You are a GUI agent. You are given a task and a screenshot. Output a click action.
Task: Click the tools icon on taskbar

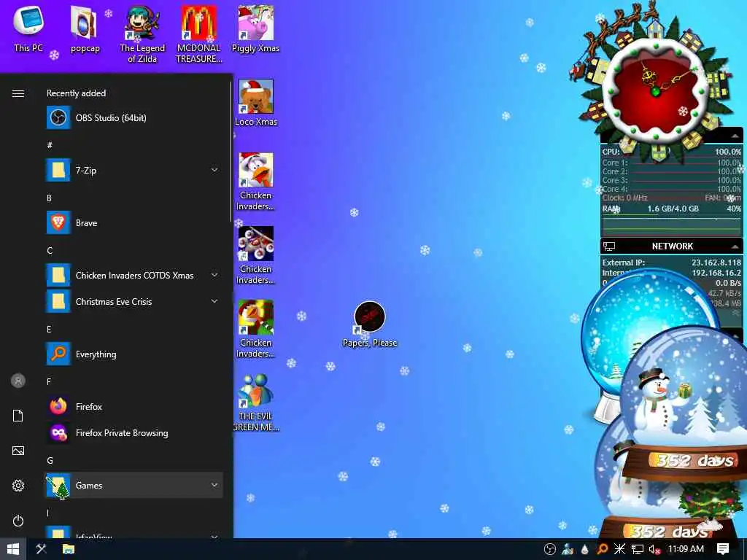pos(42,549)
